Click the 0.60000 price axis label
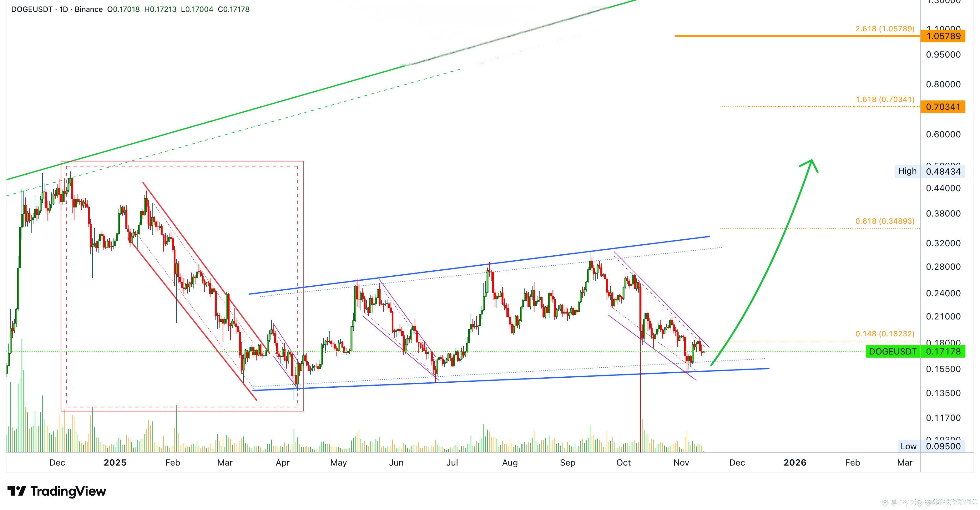The image size is (980, 510). point(943,134)
